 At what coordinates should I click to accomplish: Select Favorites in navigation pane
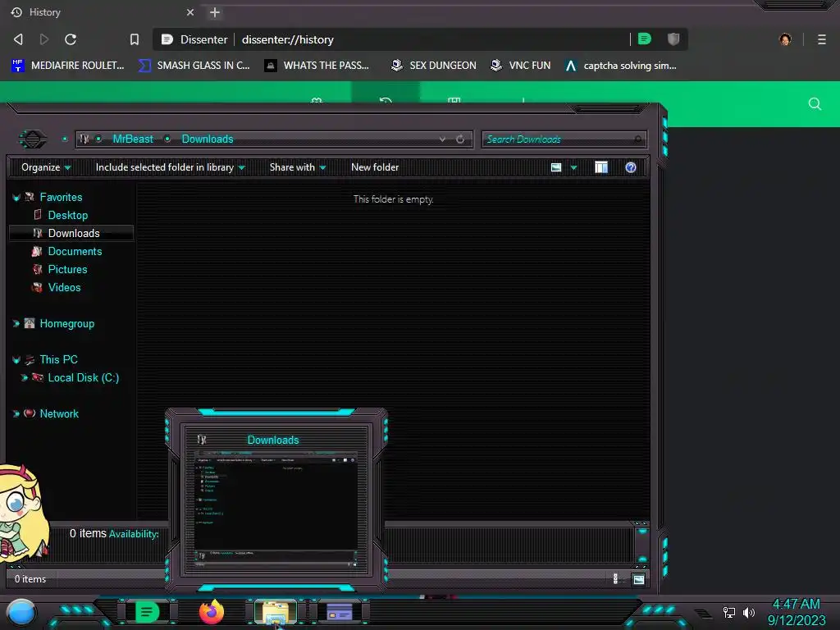(61, 197)
